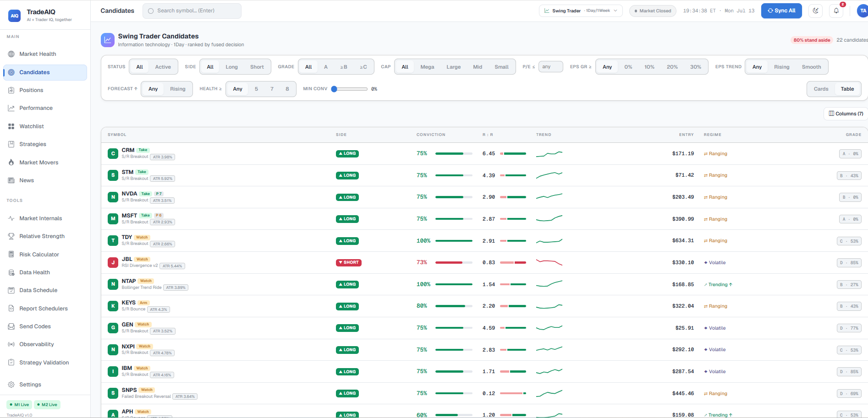Select grade A filter
This screenshot has height=418, width=868.
coord(326,67)
